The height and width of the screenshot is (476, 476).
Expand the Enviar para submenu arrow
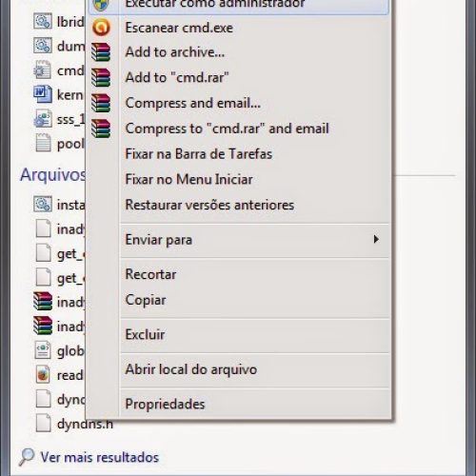point(376,239)
